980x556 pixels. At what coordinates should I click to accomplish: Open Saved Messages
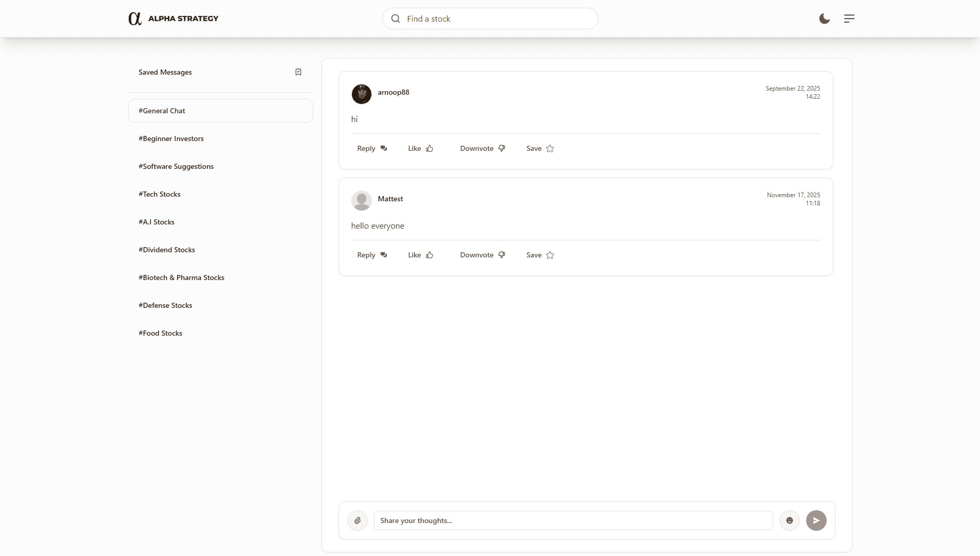(165, 72)
